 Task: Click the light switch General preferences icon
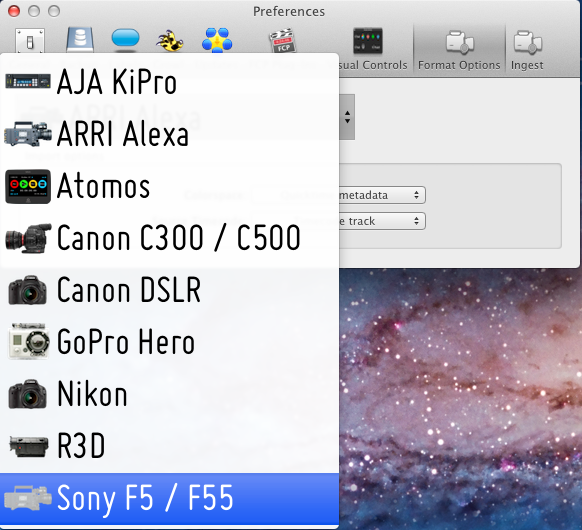click(x=30, y=41)
